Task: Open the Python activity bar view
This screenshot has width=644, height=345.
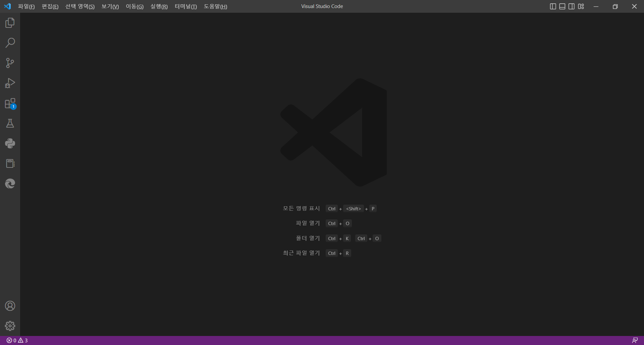Action: point(10,143)
